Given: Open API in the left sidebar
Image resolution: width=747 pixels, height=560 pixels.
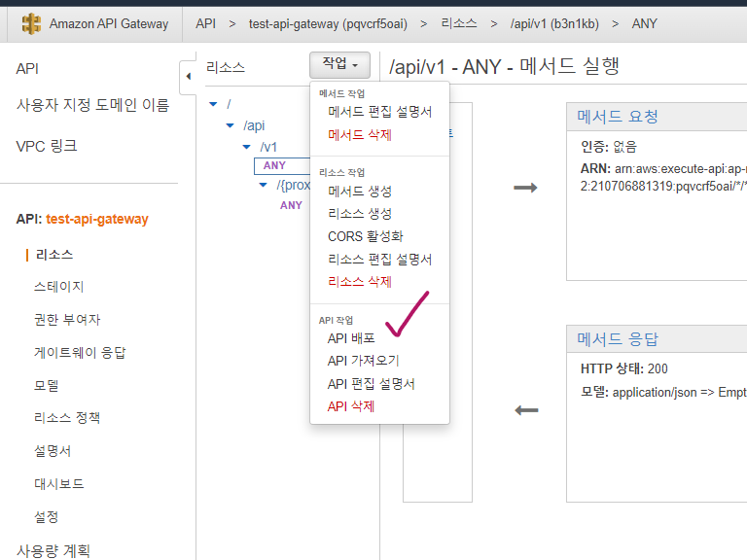Looking at the screenshot, I should pyautogui.click(x=27, y=69).
